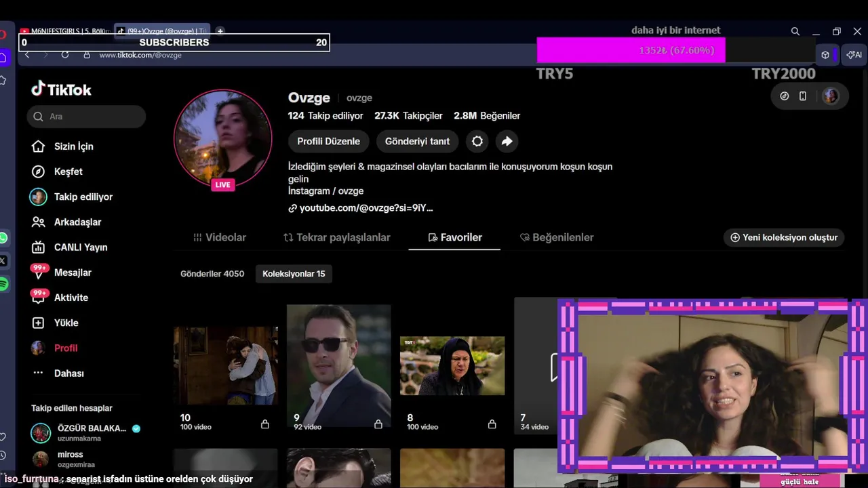The image size is (868, 488).
Task: Open the Ovzge live profile picture
Action: 223,138
